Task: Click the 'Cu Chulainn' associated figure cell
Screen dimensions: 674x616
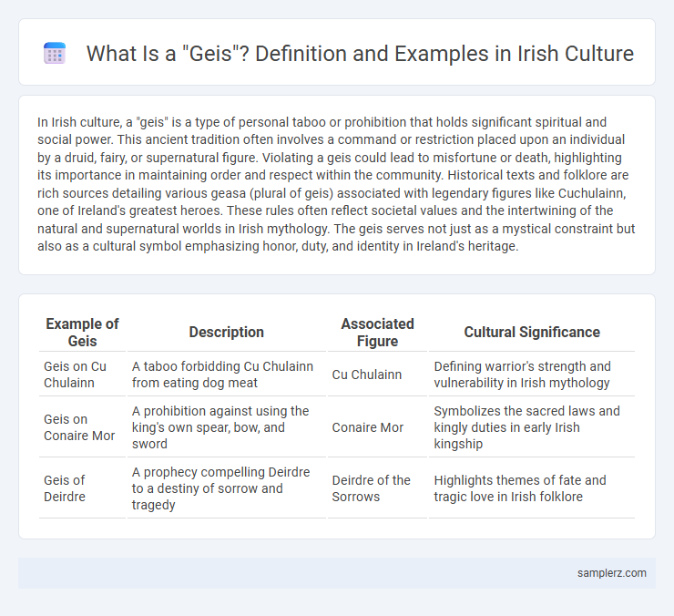Action: point(377,375)
